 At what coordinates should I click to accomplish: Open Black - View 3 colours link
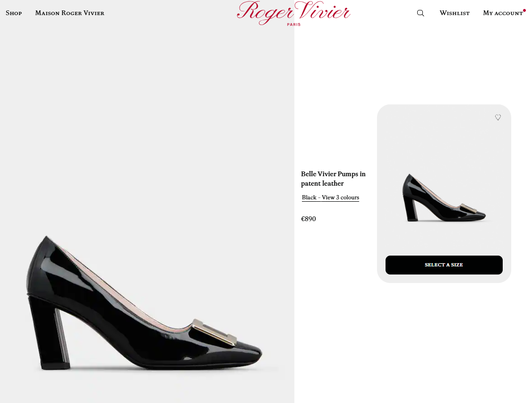point(330,197)
